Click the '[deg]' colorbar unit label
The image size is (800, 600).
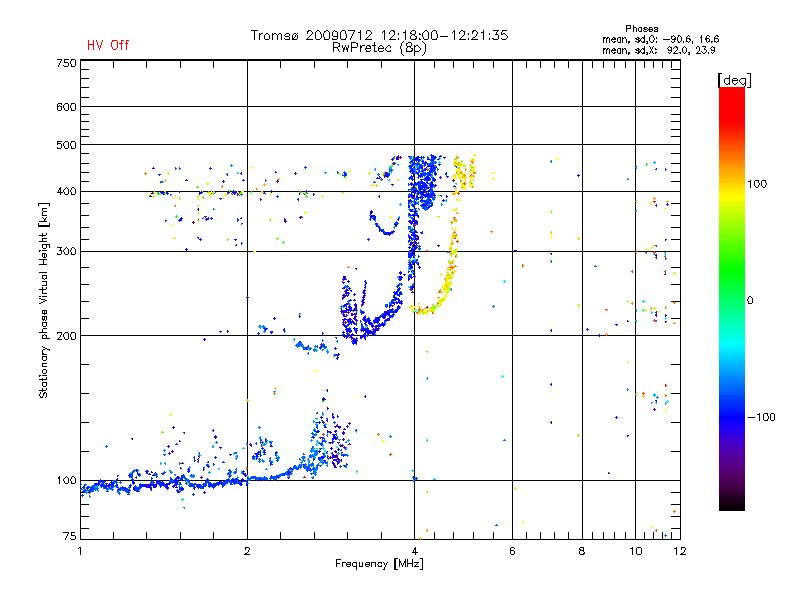(x=734, y=80)
